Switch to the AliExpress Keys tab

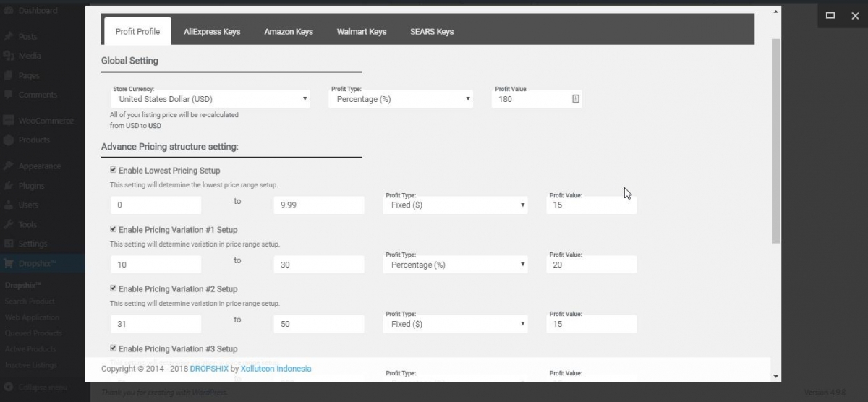[x=212, y=32]
